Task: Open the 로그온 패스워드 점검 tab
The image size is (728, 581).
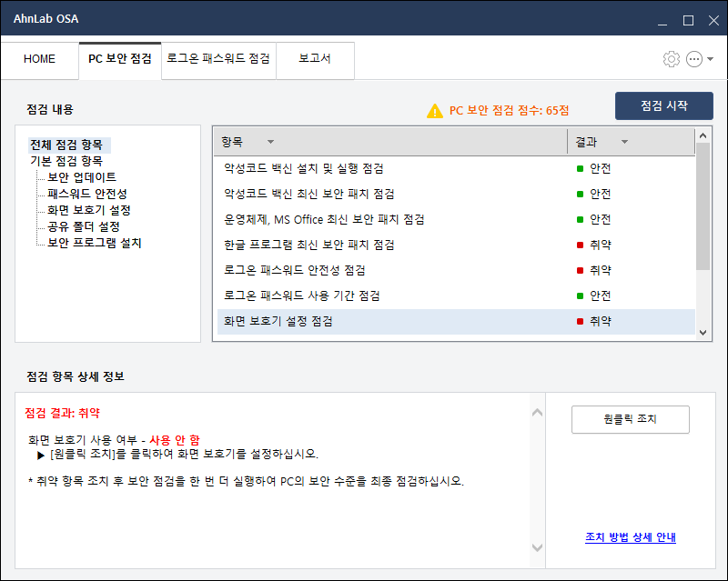Action: click(x=218, y=58)
